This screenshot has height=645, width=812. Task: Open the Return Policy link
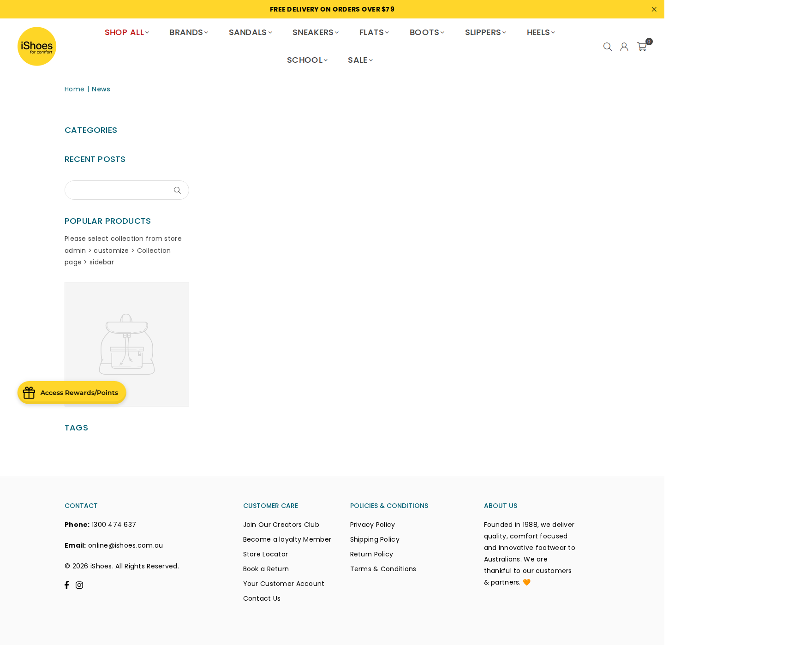click(x=371, y=554)
